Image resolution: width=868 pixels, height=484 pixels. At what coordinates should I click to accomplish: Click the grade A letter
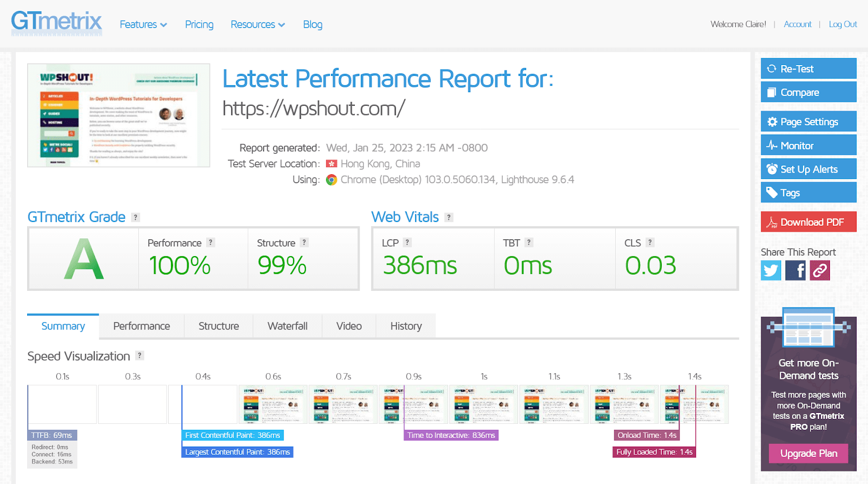pyautogui.click(x=84, y=259)
